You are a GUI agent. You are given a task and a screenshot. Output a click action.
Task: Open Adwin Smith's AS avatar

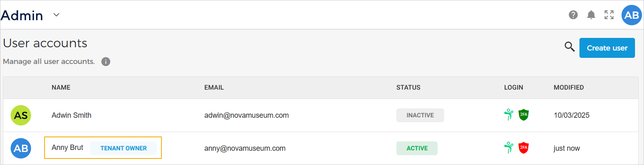(x=21, y=115)
